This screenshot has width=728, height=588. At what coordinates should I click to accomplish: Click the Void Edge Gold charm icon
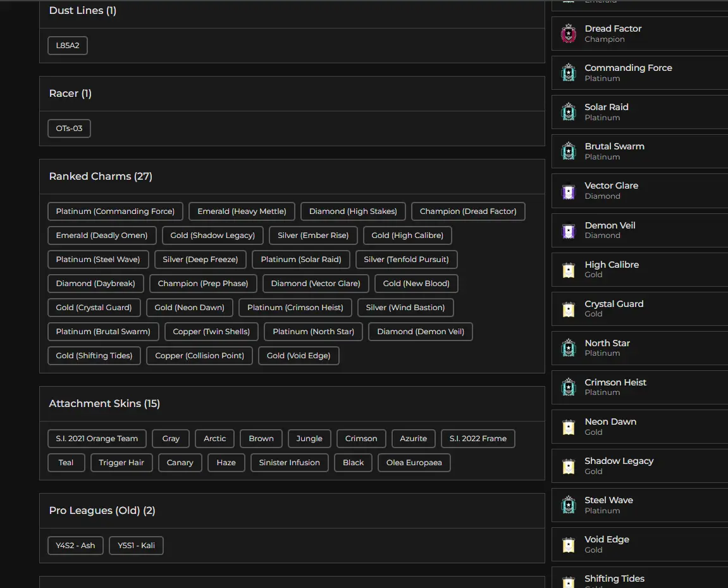tap(569, 544)
